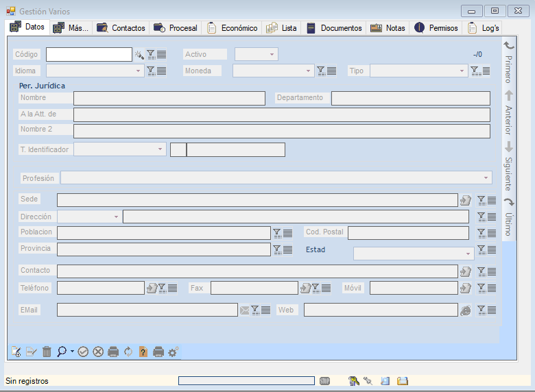Go to Siguiente record
Image resolution: width=535 pixels, height=392 pixels.
click(508, 166)
